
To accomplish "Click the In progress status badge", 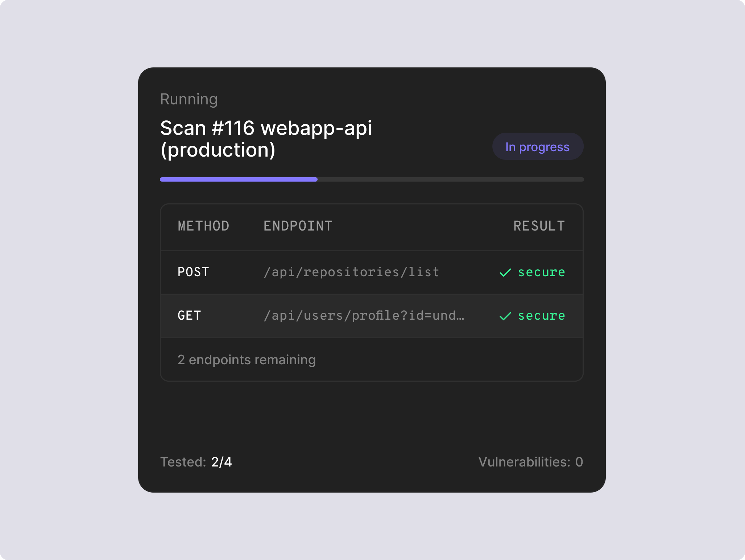I will click(537, 146).
